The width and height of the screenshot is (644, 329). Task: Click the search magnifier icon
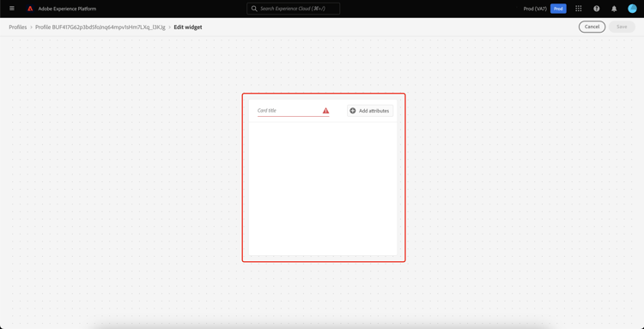254,9
